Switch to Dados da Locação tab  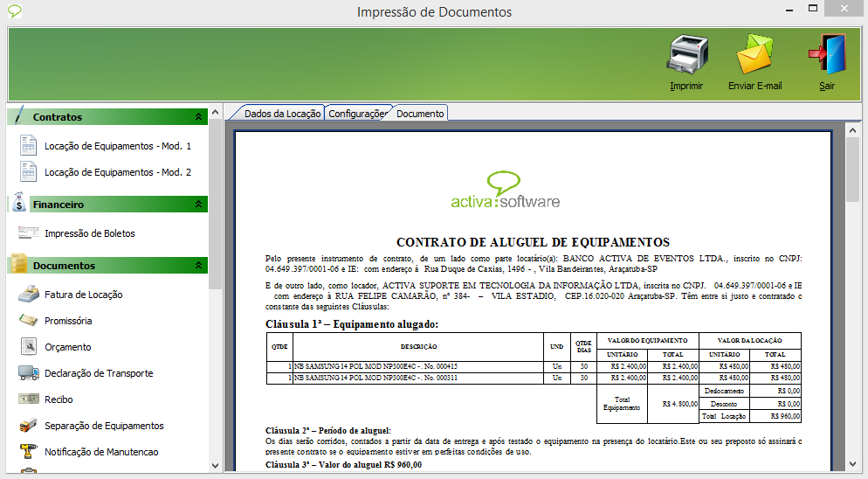tap(281, 114)
